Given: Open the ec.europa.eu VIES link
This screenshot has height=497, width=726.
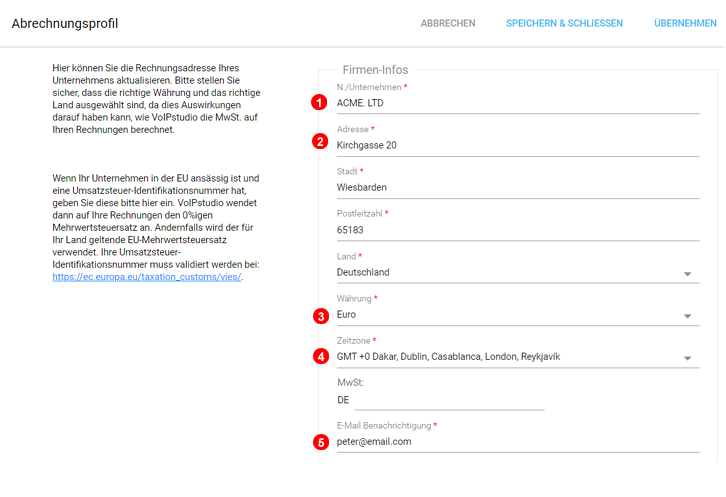Looking at the screenshot, I should tap(146, 277).
